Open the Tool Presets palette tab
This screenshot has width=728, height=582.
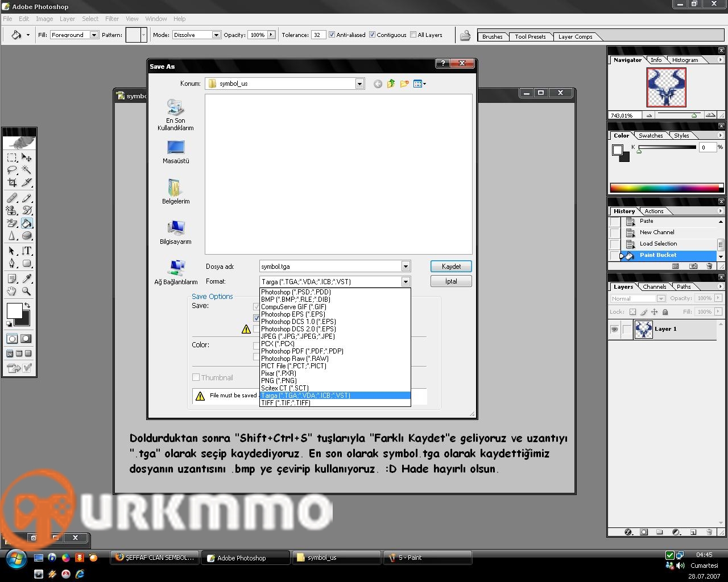530,36
